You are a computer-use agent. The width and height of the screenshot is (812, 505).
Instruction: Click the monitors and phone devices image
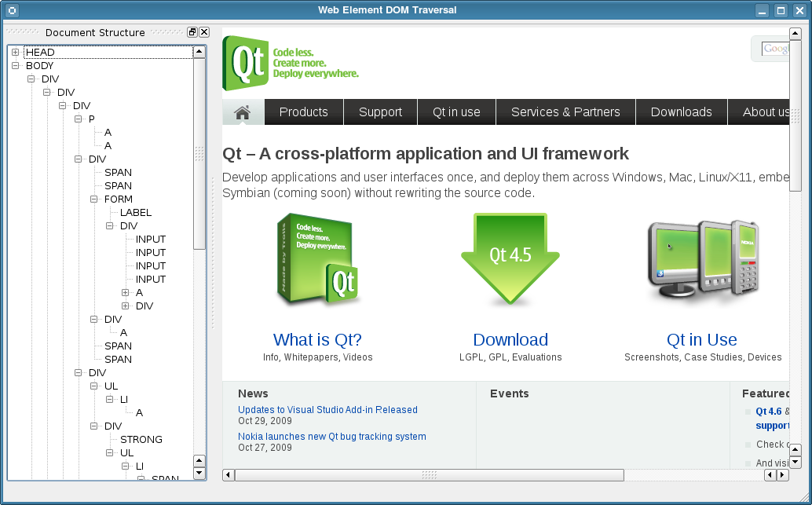coord(704,258)
